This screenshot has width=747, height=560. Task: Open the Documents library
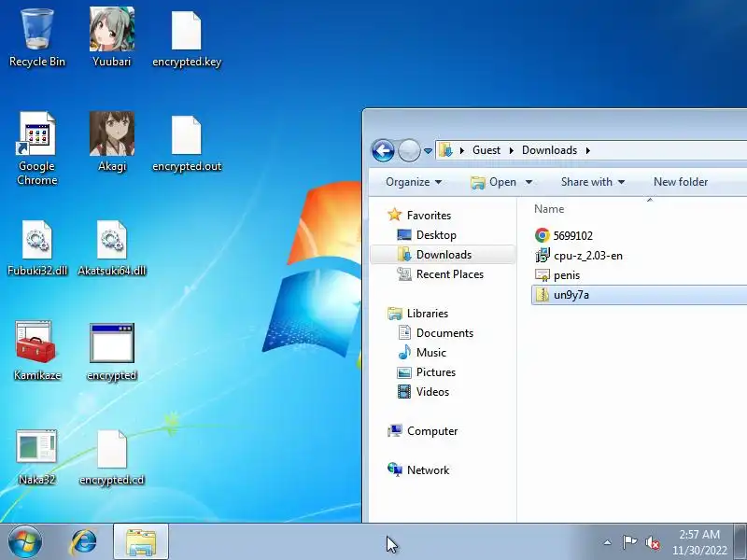435,333
